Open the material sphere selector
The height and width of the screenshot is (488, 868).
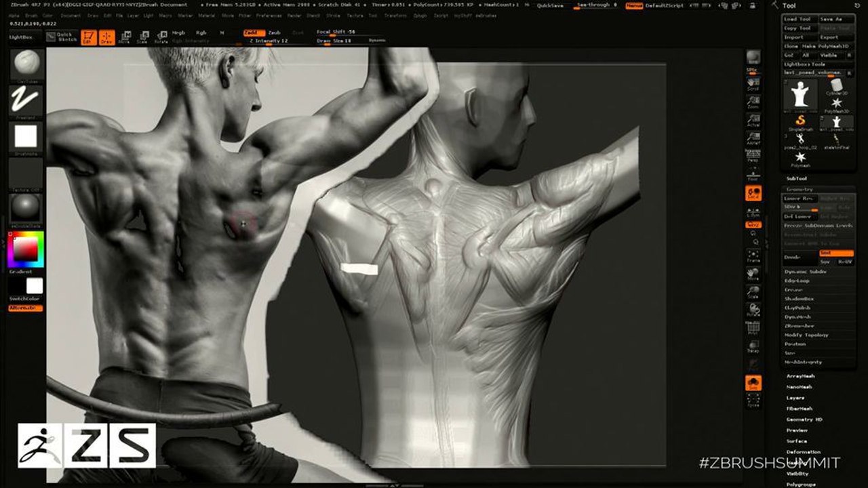point(26,209)
